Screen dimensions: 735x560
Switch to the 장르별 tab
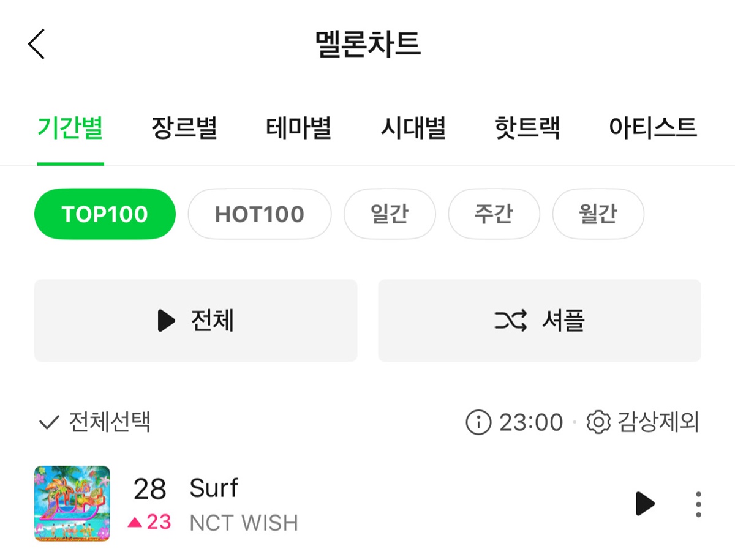click(x=184, y=129)
